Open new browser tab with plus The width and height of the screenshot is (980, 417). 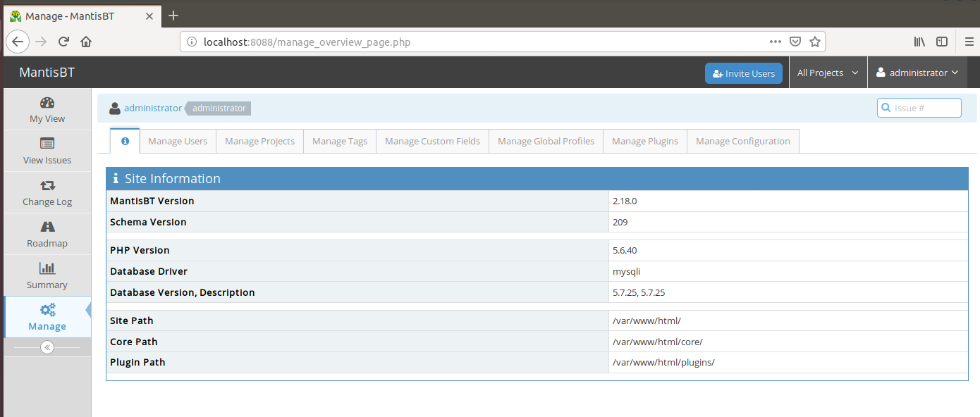pyautogui.click(x=173, y=15)
